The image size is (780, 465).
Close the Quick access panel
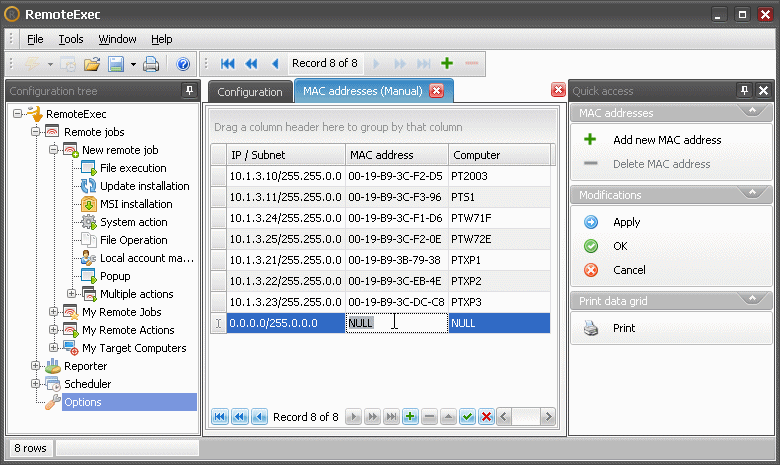(763, 91)
